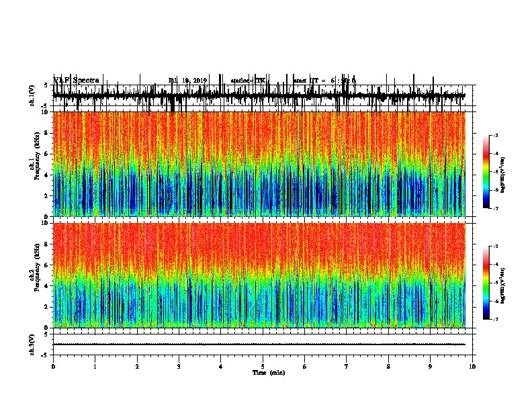Click the '-7' label on ch.1 colorbar
Image resolution: width=532 pixels, height=411 pixels.
tap(496, 208)
